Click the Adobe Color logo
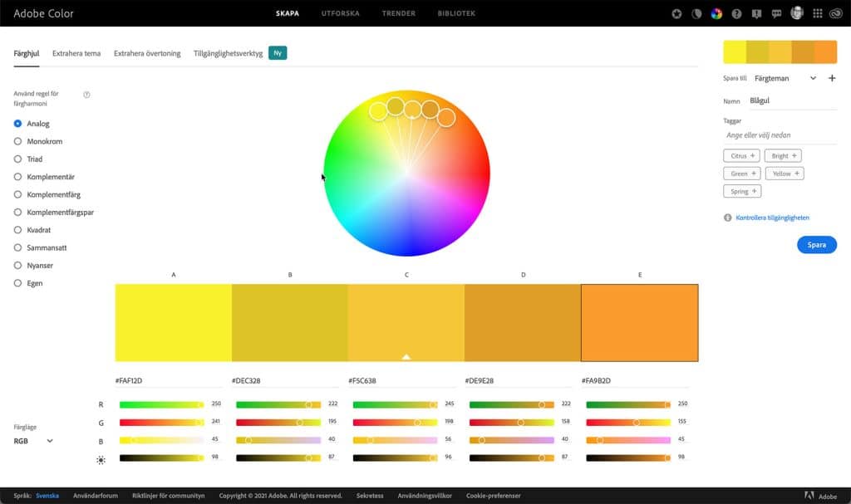The height and width of the screenshot is (504, 851). pyautogui.click(x=43, y=13)
